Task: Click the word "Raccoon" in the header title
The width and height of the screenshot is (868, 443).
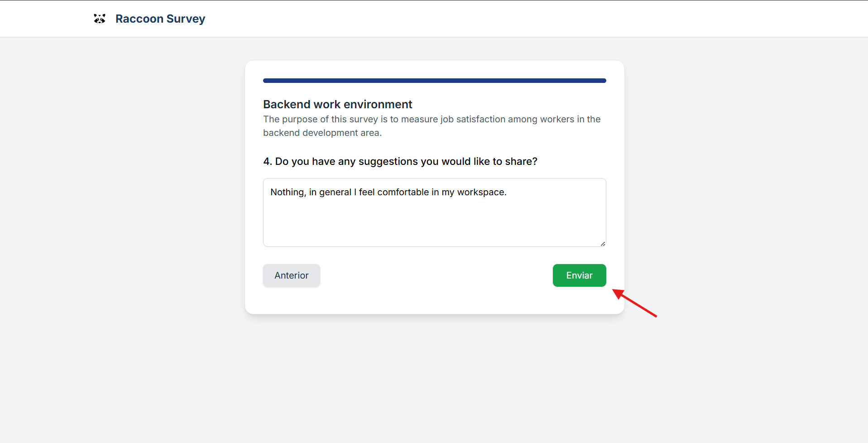Action: click(139, 19)
